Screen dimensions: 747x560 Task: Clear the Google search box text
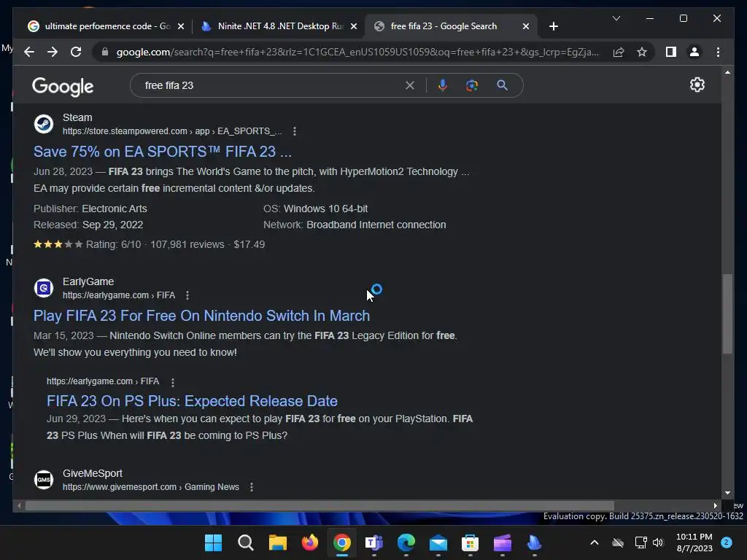pos(410,85)
